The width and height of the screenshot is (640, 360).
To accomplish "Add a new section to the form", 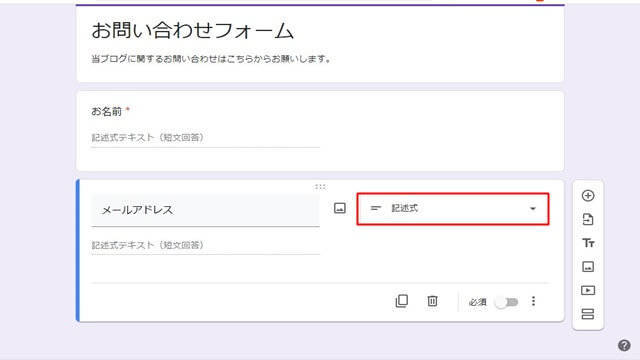I will (x=588, y=313).
